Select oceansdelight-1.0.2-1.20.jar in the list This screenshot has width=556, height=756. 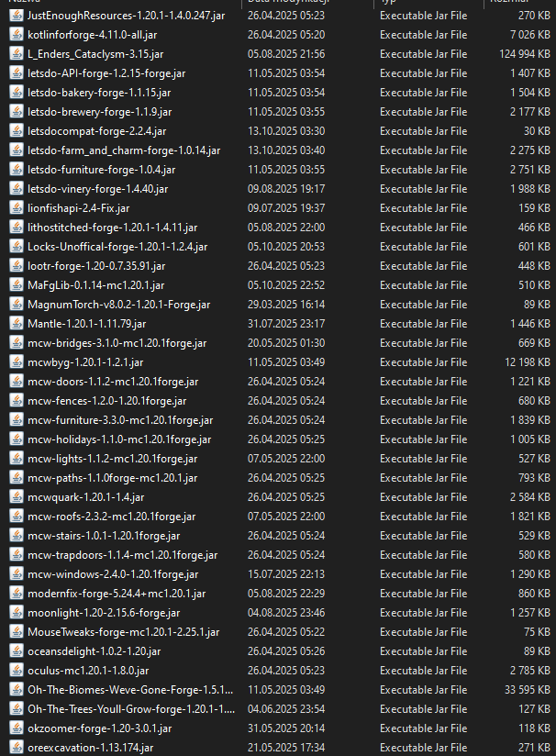tap(94, 651)
